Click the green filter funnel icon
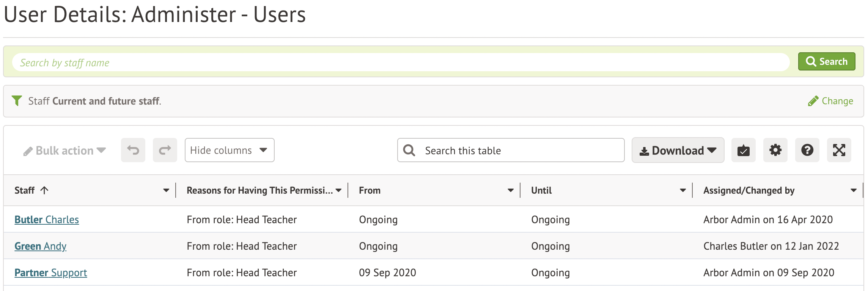This screenshot has width=868, height=291. click(x=17, y=101)
